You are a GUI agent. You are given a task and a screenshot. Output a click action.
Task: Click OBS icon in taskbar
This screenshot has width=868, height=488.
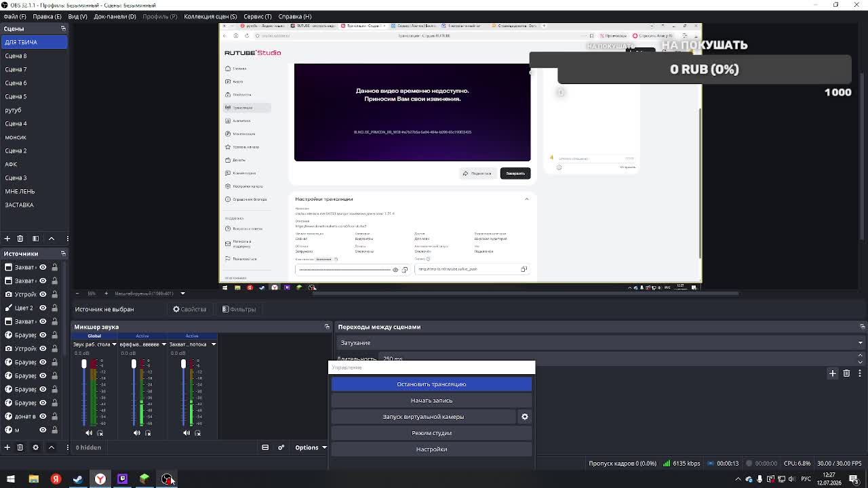pos(167,479)
